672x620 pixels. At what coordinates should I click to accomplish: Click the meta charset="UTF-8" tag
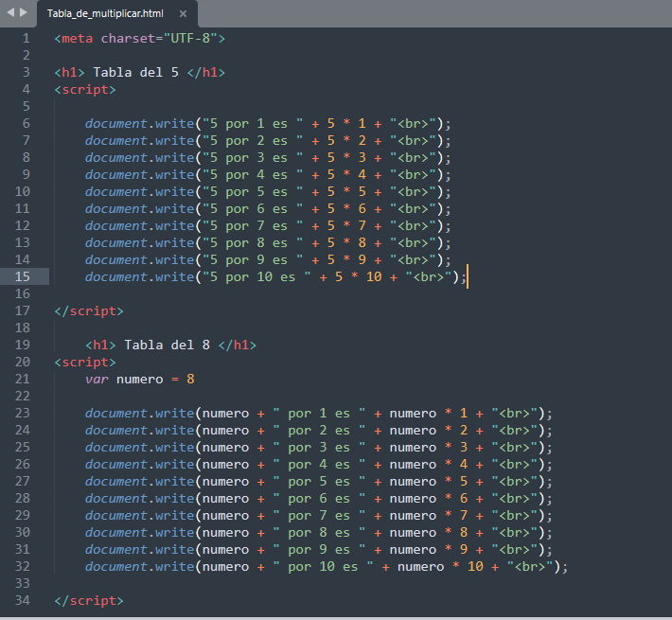(x=140, y=39)
